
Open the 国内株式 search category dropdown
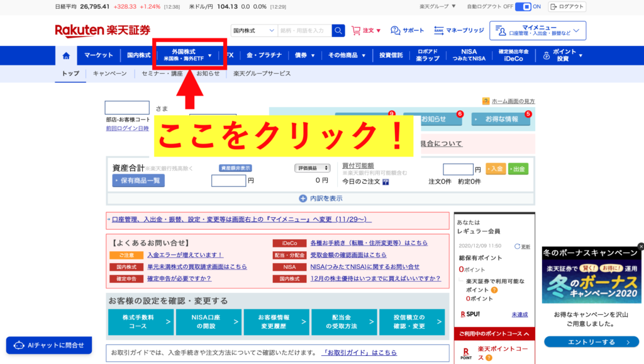click(x=253, y=30)
